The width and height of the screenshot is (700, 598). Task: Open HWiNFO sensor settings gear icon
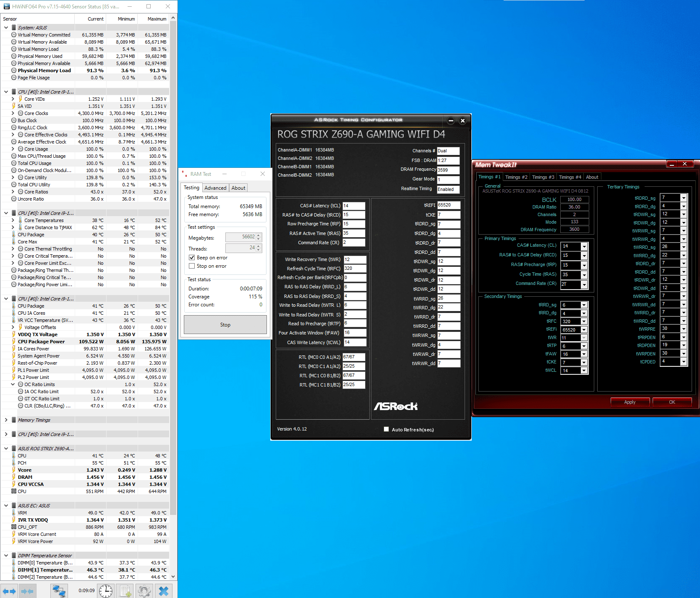[x=144, y=591]
